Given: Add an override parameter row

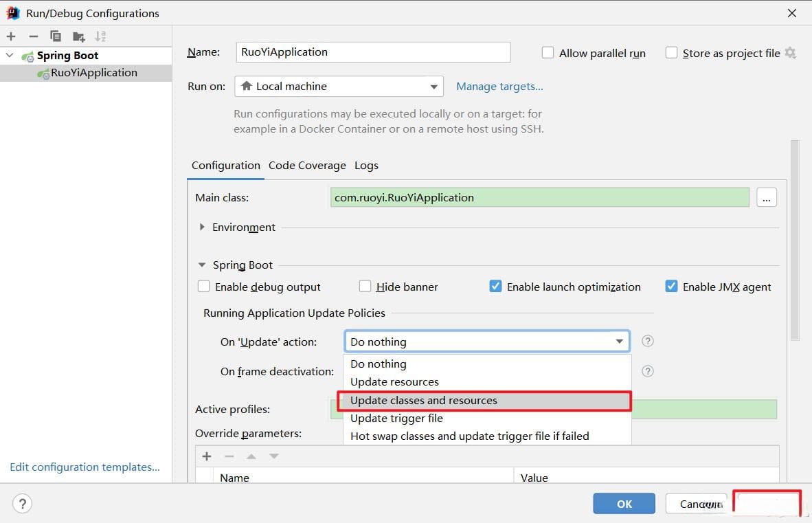Looking at the screenshot, I should pos(207,456).
